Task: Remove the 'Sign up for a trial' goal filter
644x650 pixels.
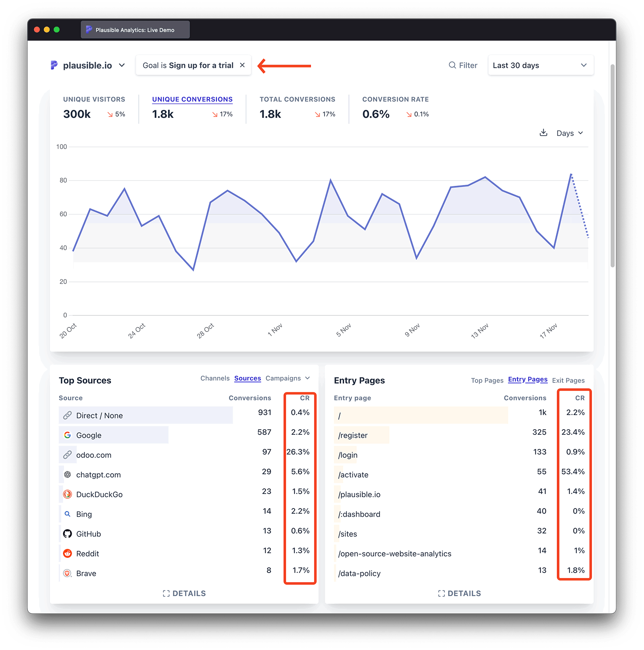Action: [242, 65]
